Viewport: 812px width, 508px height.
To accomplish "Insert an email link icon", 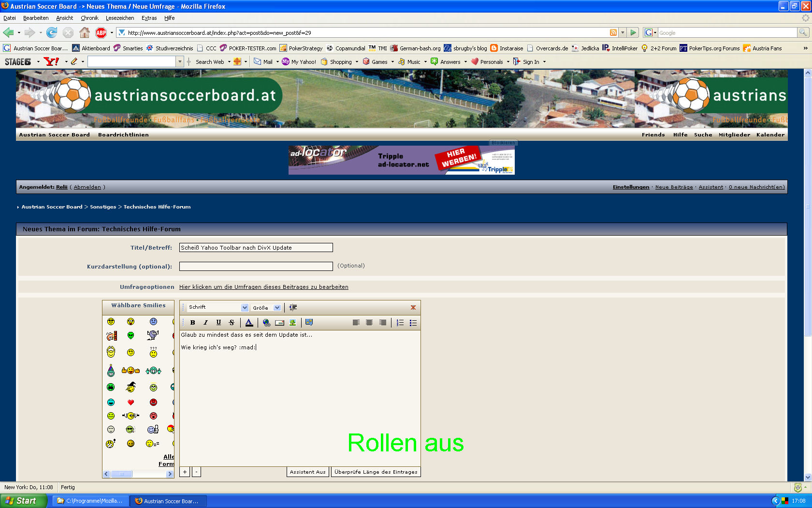I will click(279, 323).
